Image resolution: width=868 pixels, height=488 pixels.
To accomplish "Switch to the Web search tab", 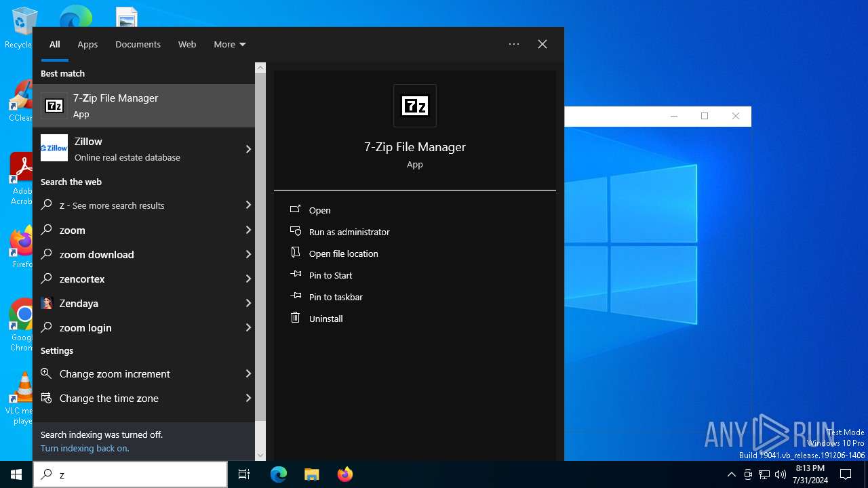I will (x=187, y=44).
